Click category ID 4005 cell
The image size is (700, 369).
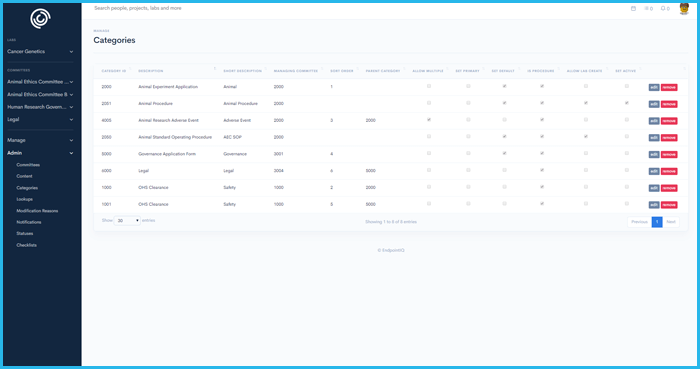point(106,120)
